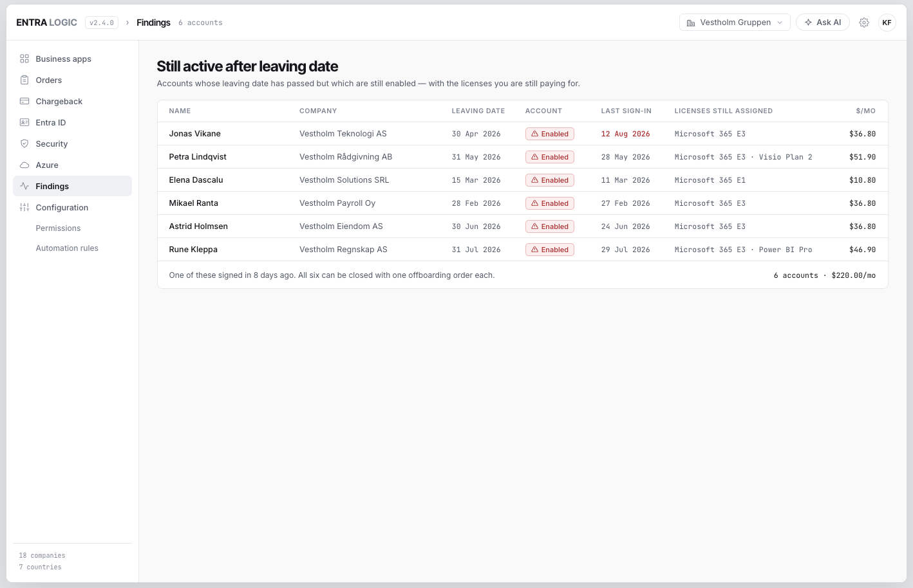This screenshot has height=588, width=913.
Task: Click the $51.90 monthly cost
Action: [863, 157]
